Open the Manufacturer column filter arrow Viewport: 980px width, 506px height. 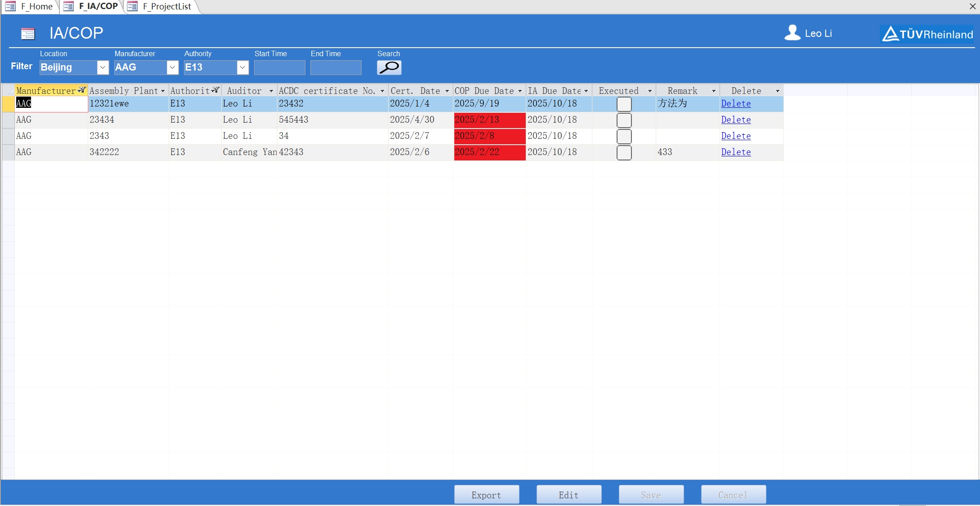pyautogui.click(x=82, y=90)
